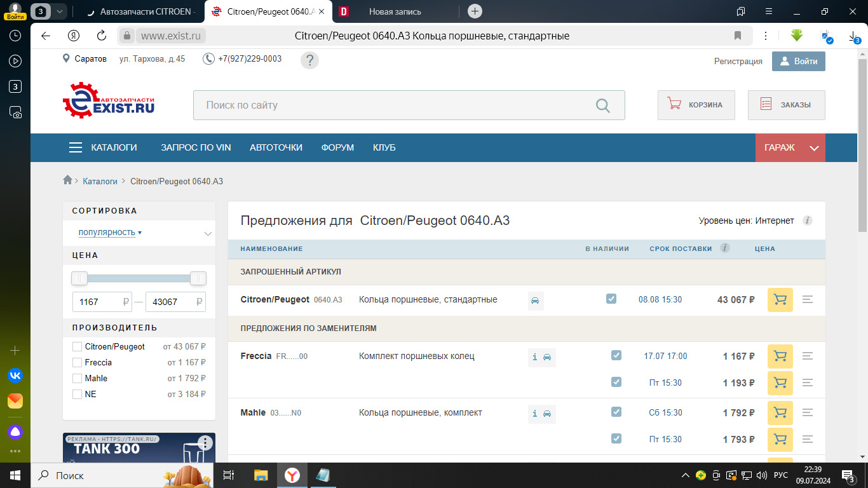Reload the page with refresh icon
The image size is (868, 488).
click(x=102, y=36)
